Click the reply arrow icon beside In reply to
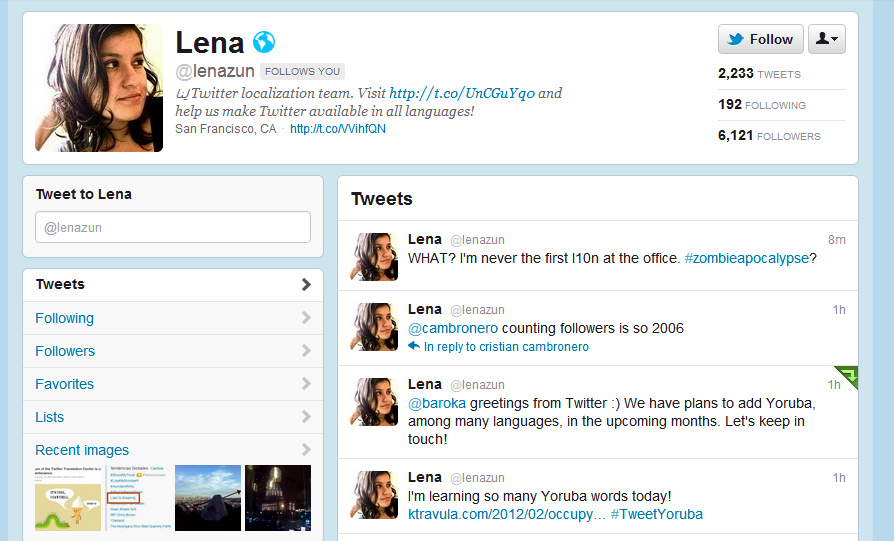894x541 pixels. pyautogui.click(x=414, y=345)
